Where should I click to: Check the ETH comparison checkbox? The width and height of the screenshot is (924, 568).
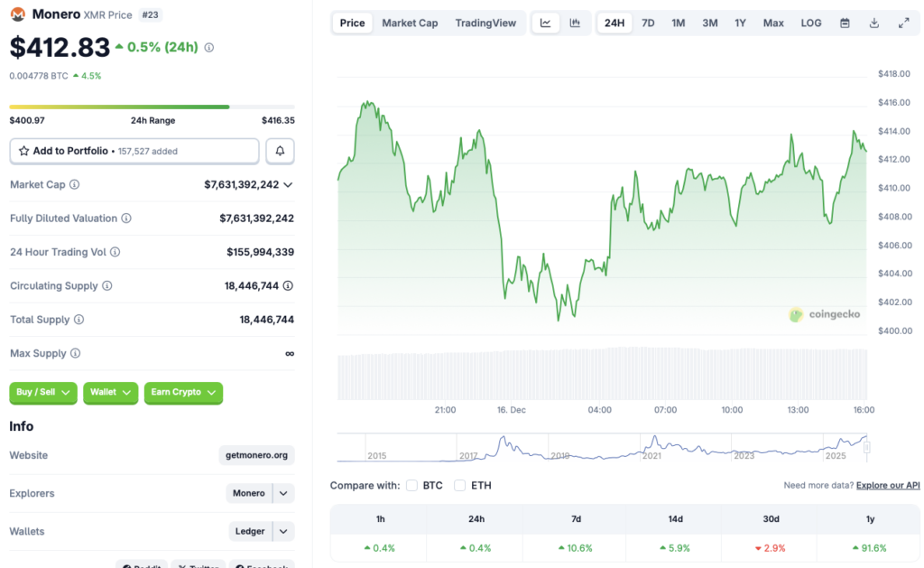pyautogui.click(x=458, y=485)
